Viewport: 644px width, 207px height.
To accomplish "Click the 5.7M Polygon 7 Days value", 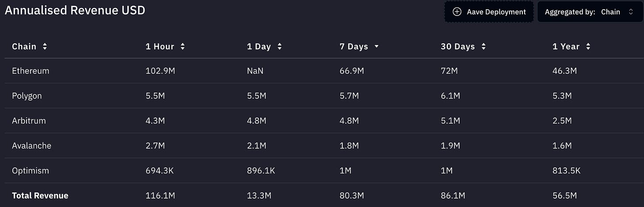I will tap(349, 95).
